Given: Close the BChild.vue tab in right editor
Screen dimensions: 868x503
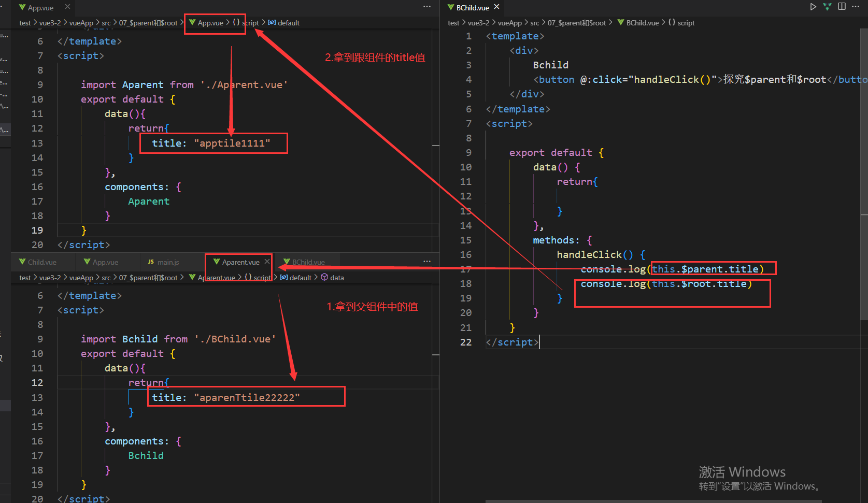Looking at the screenshot, I should (x=496, y=7).
